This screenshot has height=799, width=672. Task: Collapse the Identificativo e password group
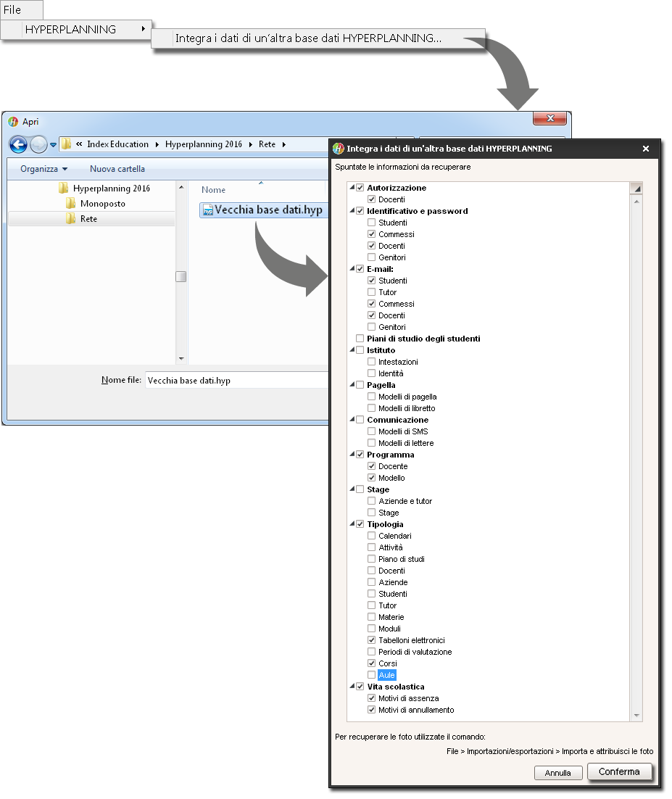tap(352, 210)
